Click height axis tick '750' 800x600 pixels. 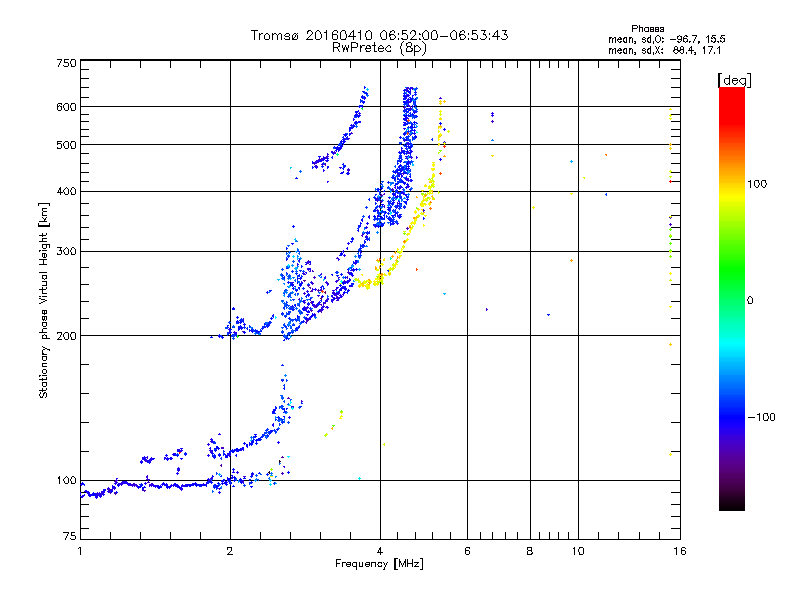67,63
